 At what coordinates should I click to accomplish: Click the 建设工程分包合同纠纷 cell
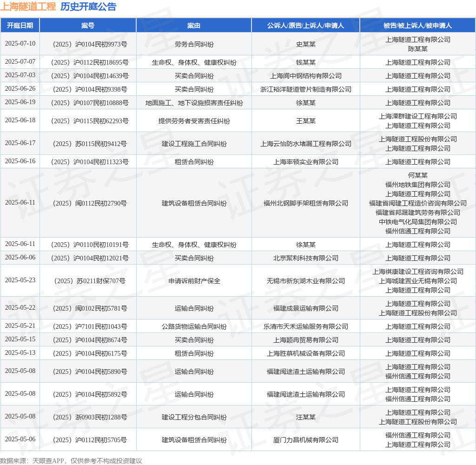[x=194, y=417]
